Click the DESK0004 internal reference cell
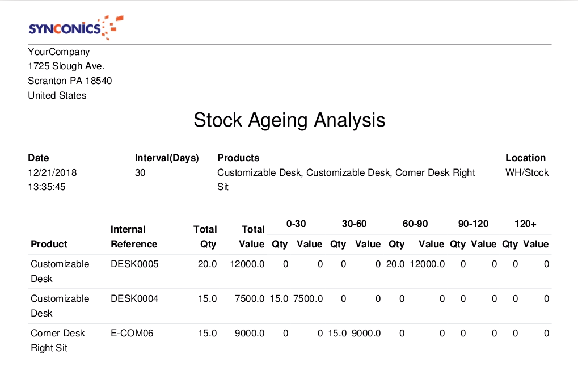Screen dimensions: 578x392 point(134,298)
